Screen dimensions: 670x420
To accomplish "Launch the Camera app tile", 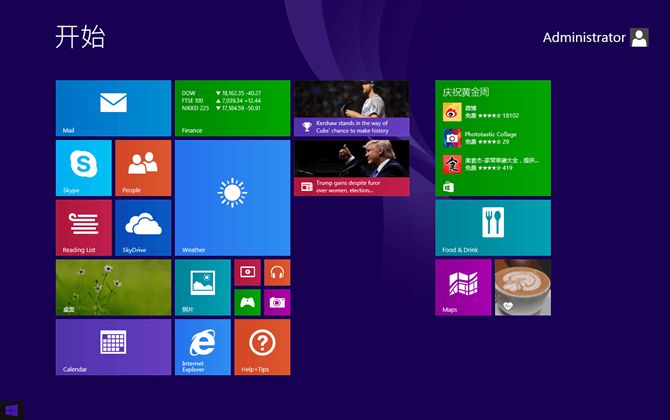I will click(x=277, y=302).
